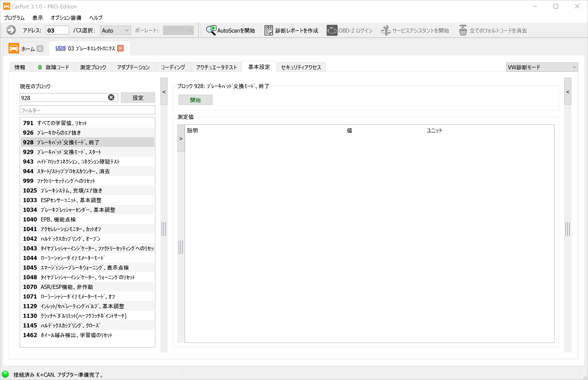The height and width of the screenshot is (380, 588).
Task: Open the VW診断モード dropdown
Action: point(542,67)
